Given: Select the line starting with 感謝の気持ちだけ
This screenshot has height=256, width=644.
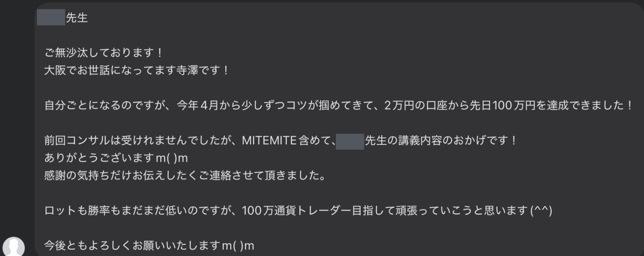Looking at the screenshot, I should point(185,175).
